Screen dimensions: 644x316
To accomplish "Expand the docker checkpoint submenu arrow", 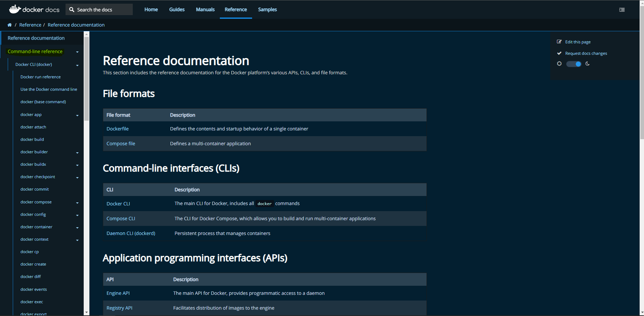I will coord(77,177).
